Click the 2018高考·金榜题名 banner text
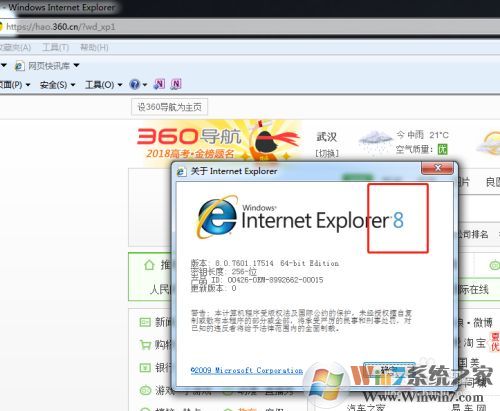The height and width of the screenshot is (411, 500). pos(190,154)
